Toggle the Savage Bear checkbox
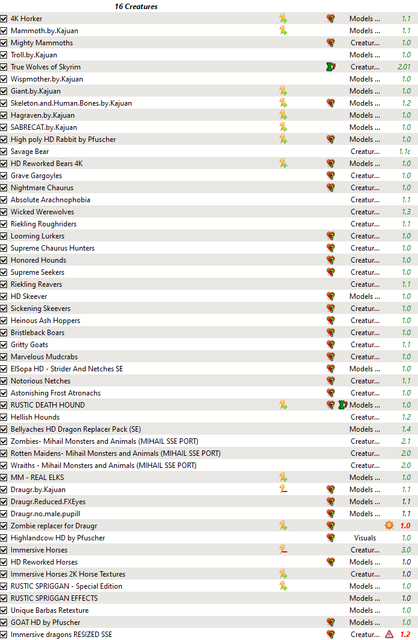This screenshot has height=640, width=418. (x=4, y=151)
